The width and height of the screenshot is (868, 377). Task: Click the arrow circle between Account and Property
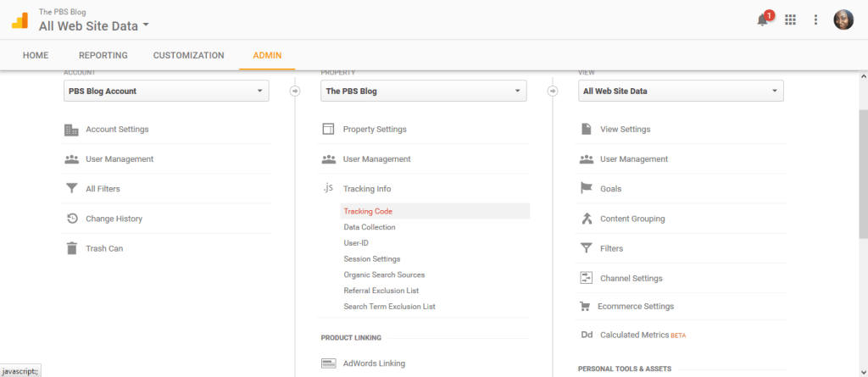[295, 91]
